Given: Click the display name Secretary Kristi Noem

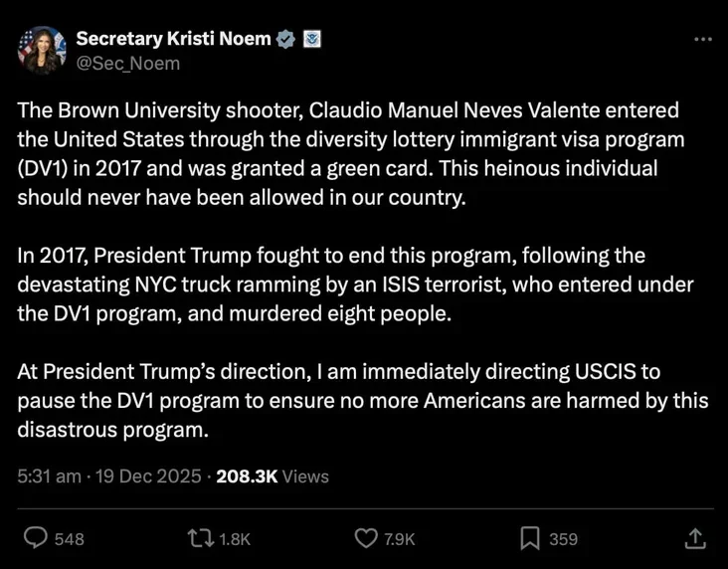Looking at the screenshot, I should [174, 40].
